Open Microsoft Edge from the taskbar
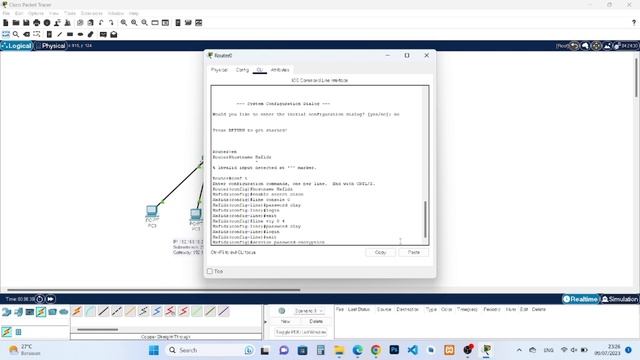This screenshot has width=640, height=360. [x=358, y=350]
